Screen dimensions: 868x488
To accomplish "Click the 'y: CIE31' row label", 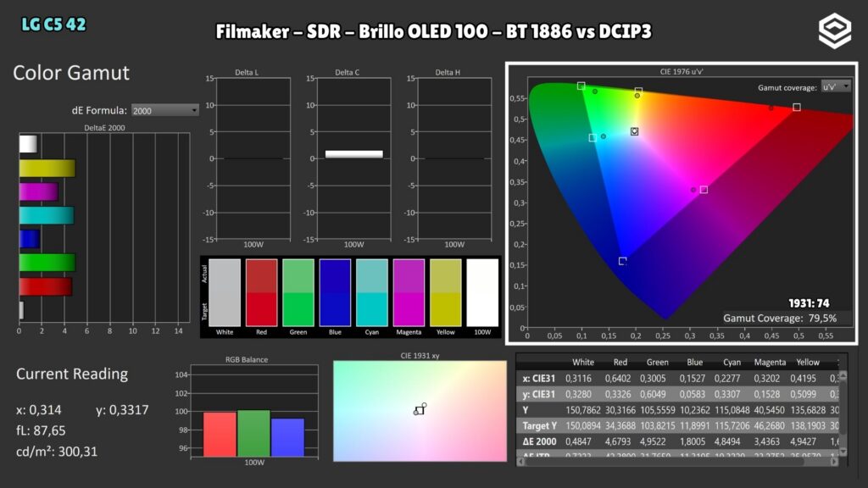I will click(538, 395).
